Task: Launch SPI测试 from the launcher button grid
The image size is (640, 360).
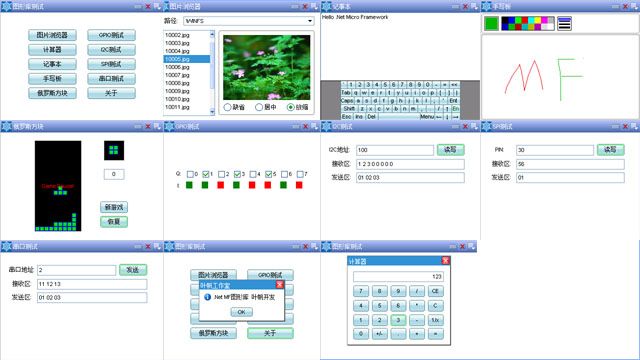Action: point(111,64)
